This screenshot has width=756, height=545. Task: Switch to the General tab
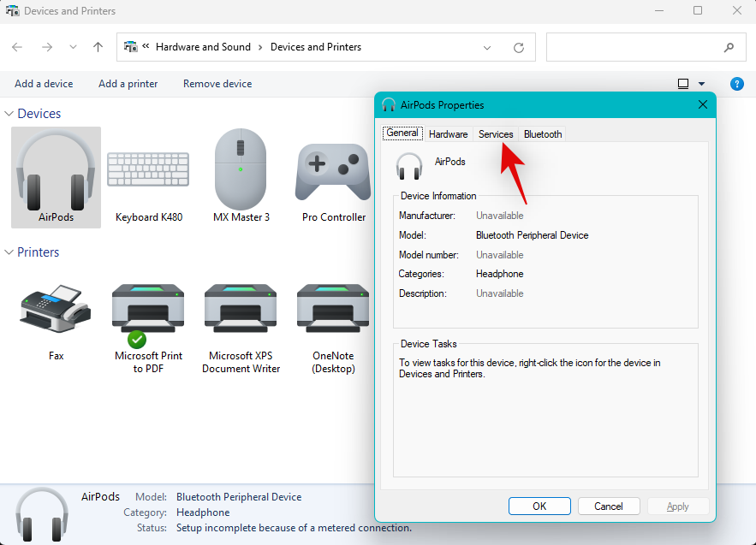pos(402,133)
